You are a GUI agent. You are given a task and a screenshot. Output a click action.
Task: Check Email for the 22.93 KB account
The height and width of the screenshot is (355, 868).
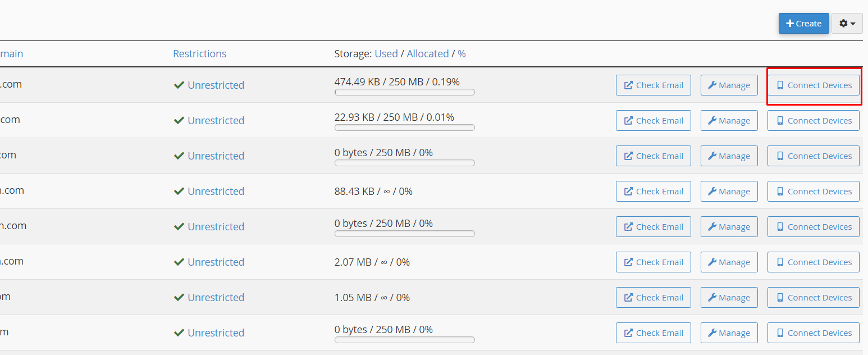tap(653, 121)
